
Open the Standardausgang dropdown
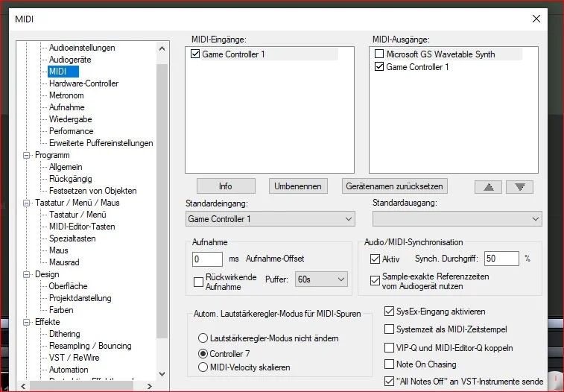[457, 218]
